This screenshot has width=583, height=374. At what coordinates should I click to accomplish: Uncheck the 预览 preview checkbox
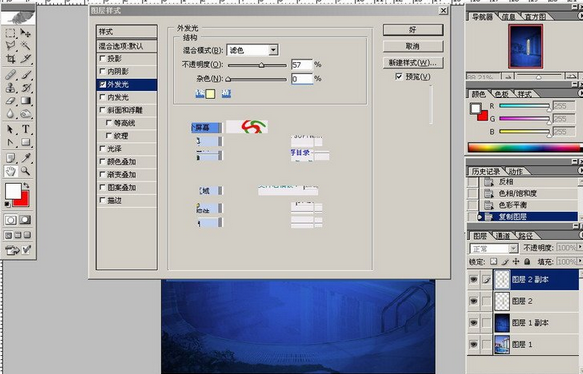point(399,77)
